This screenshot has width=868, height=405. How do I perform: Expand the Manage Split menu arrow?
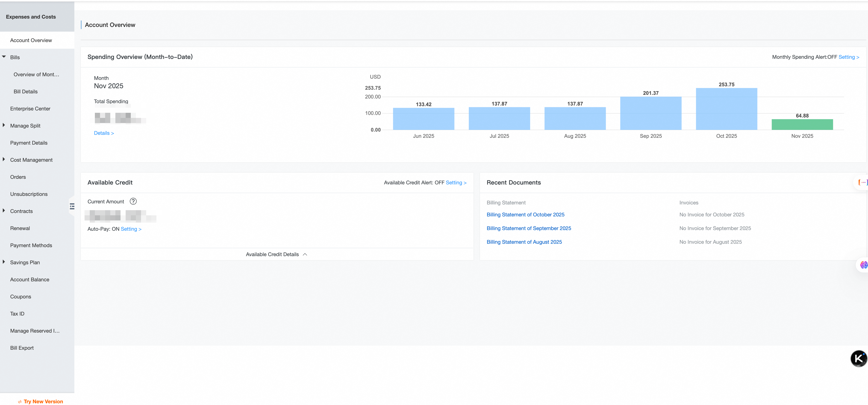tap(4, 125)
